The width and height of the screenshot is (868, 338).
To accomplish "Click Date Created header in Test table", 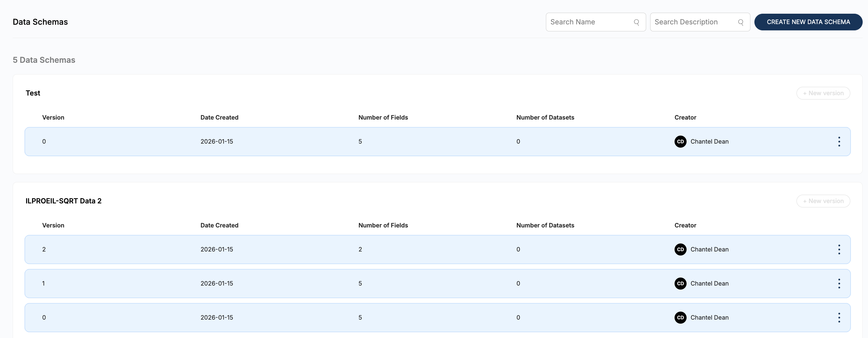I will [x=219, y=117].
